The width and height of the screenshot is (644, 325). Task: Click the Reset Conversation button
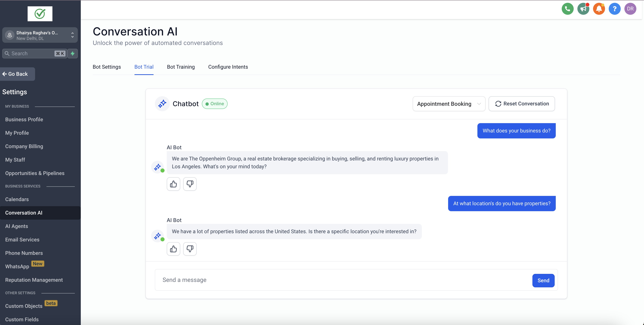522,104
